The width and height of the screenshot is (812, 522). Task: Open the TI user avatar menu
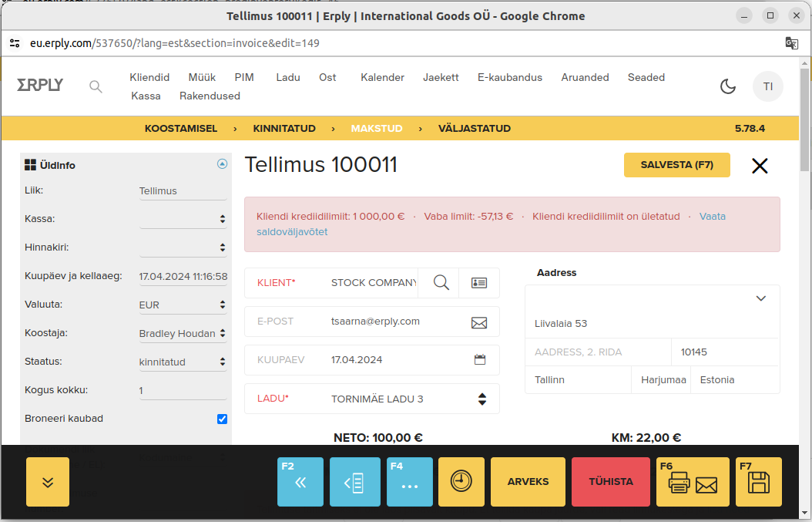[768, 86]
